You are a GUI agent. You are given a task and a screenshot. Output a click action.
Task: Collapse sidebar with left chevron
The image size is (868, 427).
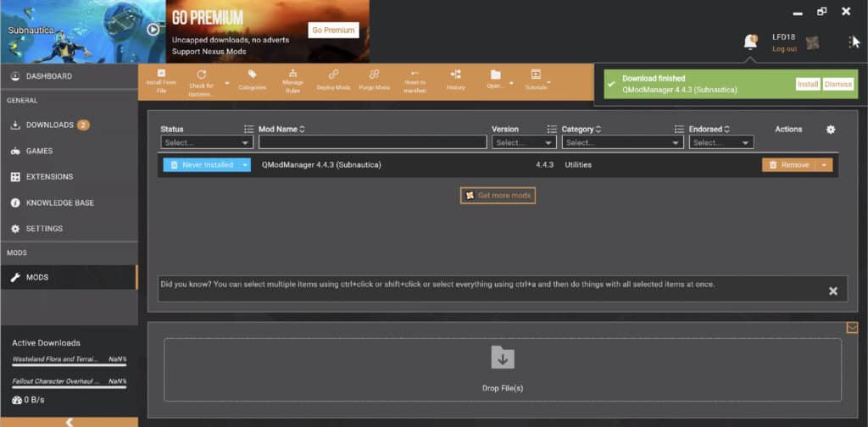pyautogui.click(x=70, y=422)
